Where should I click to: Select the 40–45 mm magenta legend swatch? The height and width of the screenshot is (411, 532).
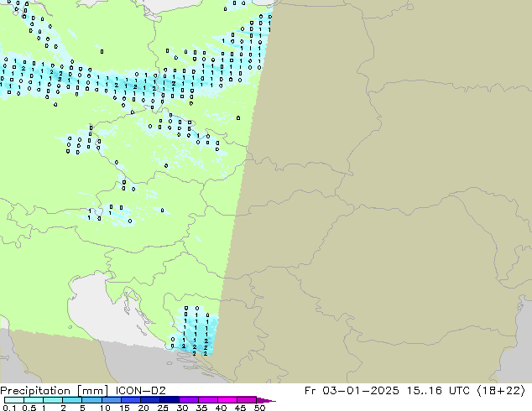point(227,400)
